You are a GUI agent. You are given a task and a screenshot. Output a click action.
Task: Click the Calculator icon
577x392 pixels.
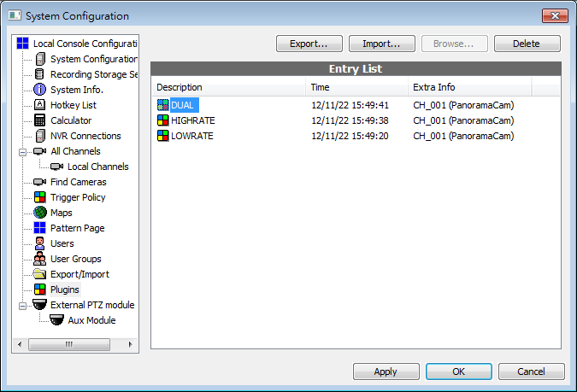[x=39, y=120]
